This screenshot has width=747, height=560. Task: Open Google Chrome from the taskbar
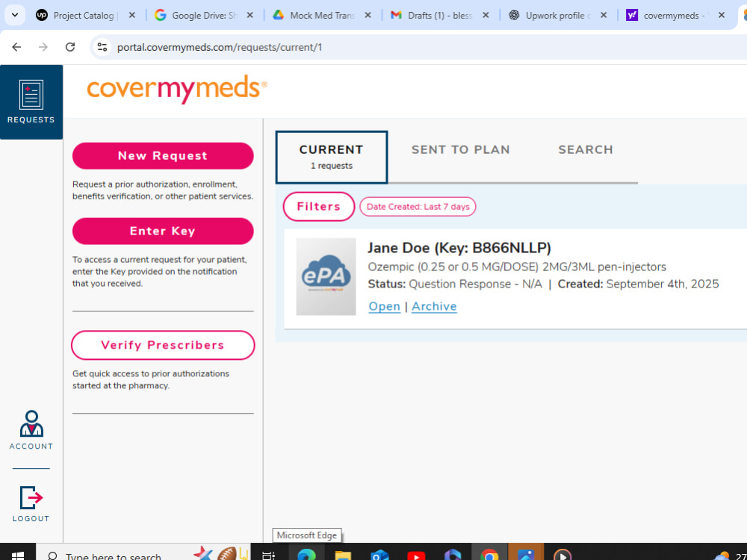click(489, 555)
